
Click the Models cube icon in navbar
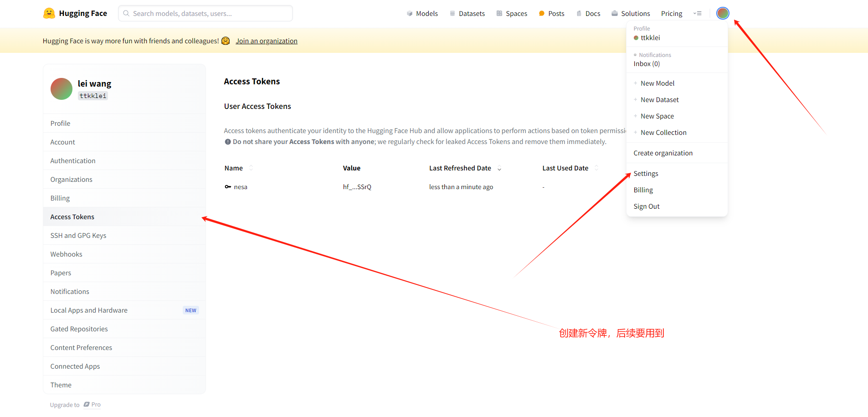tap(410, 14)
